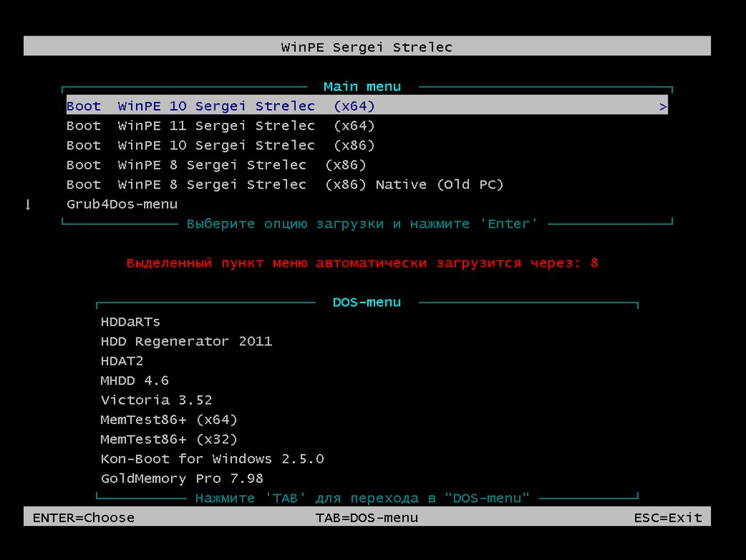Choose Boot WinPE 10 Sergei Strelec (x86)

pos(220,145)
